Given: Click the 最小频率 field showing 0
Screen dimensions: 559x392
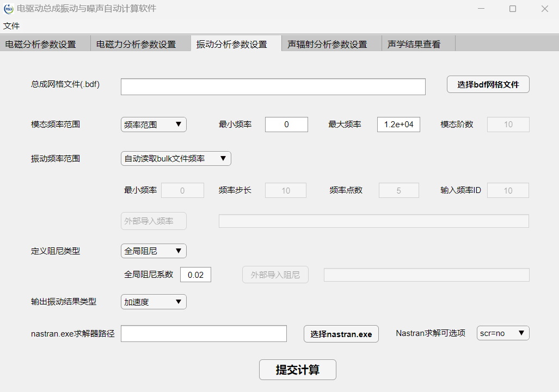Looking at the screenshot, I should [286, 125].
